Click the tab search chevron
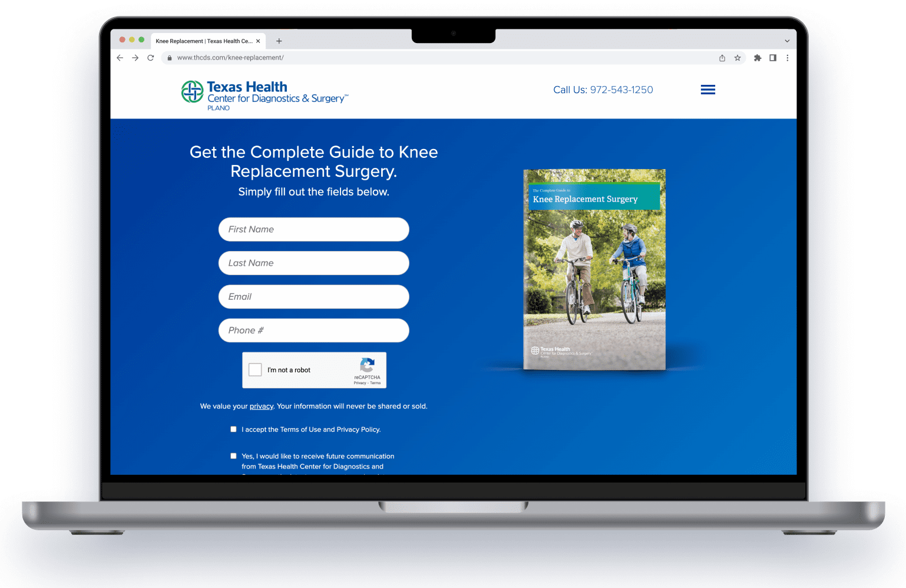The height and width of the screenshot is (588, 906). coord(787,41)
